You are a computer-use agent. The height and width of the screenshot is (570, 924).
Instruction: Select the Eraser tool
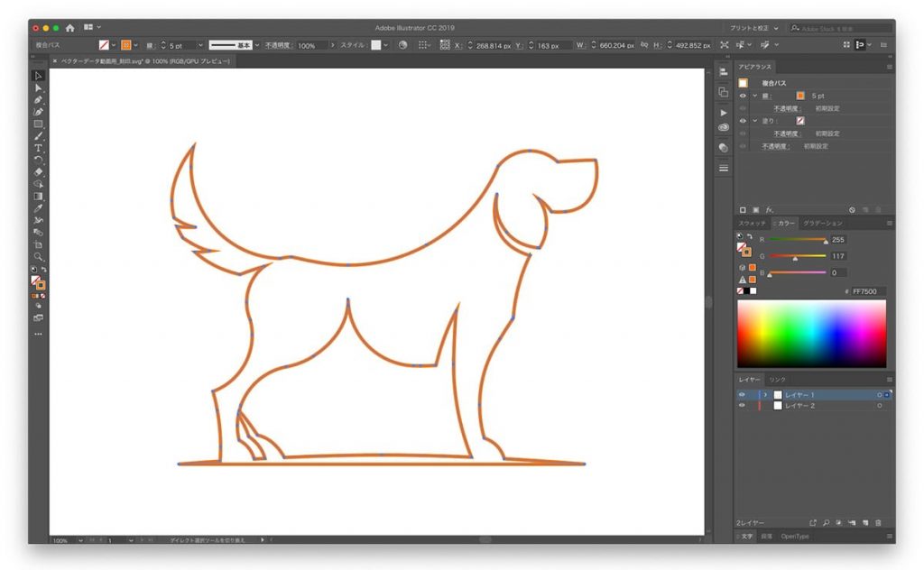coord(39,171)
